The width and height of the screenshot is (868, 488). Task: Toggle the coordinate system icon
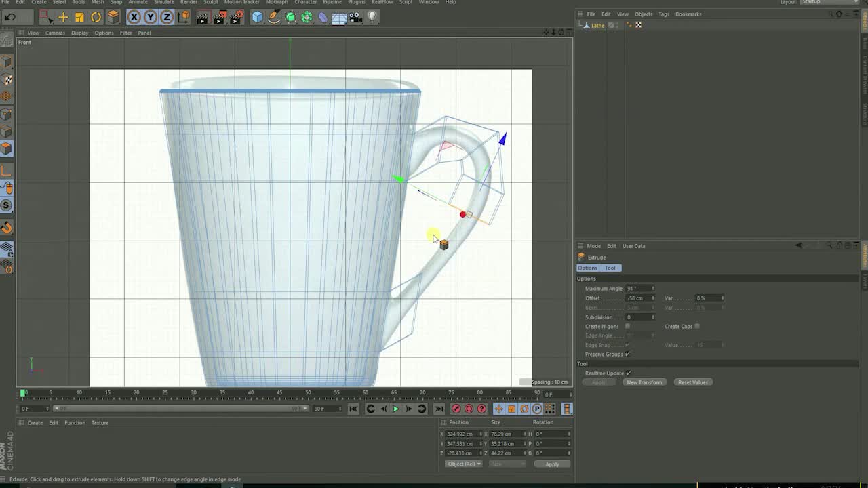coord(184,17)
